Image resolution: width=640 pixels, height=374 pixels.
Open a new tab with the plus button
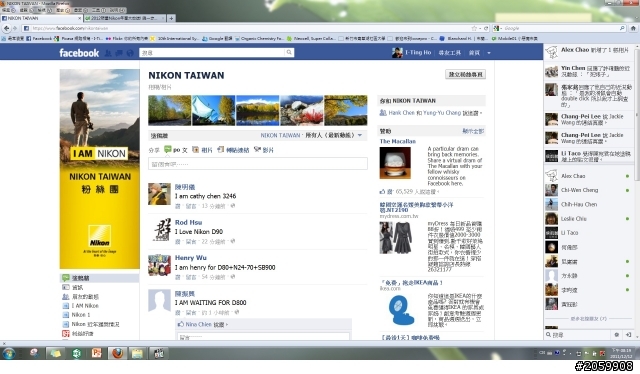tap(171, 18)
